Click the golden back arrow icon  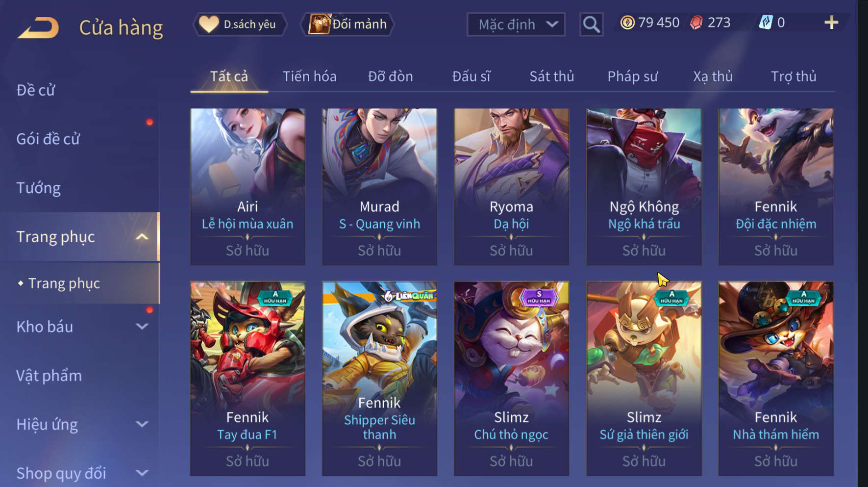click(x=38, y=27)
